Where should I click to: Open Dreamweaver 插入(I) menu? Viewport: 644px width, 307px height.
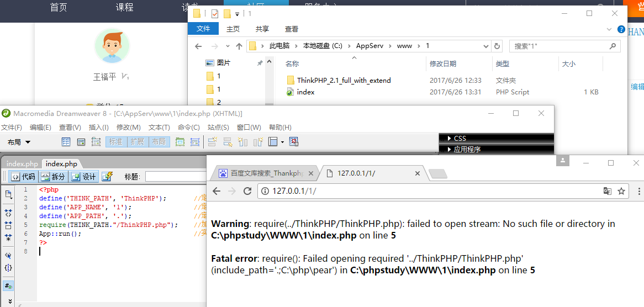[99, 128]
